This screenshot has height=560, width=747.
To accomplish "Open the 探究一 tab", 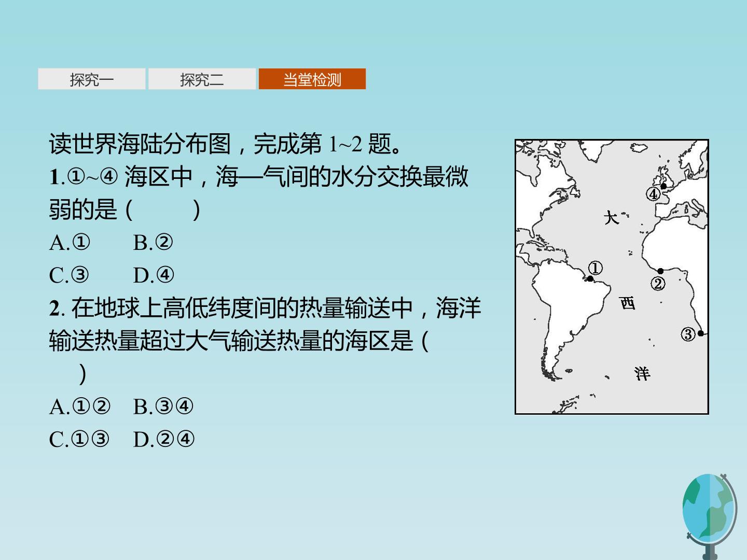I will tap(92, 79).
